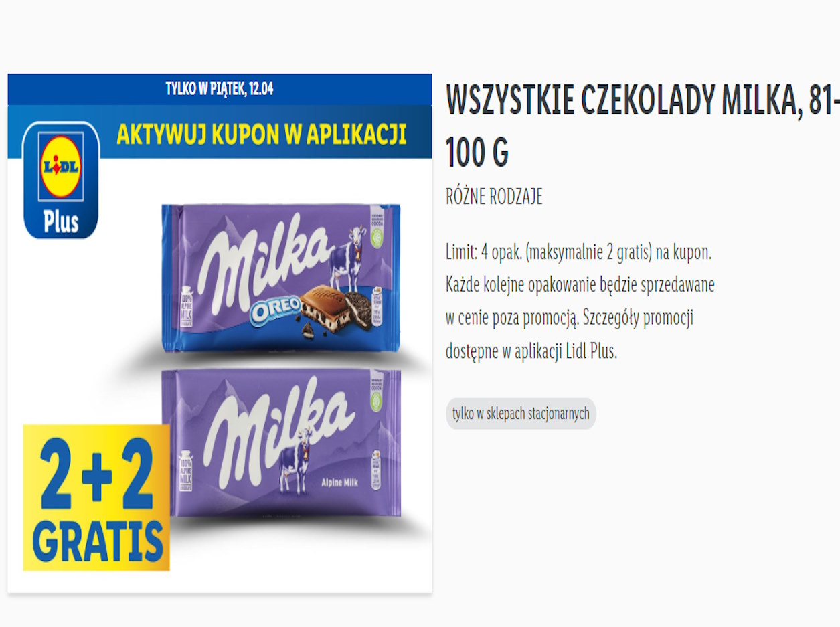The height and width of the screenshot is (627, 840).
Task: Click the 'RÓŻNE RODZAJE' subtitle
Action: [x=494, y=197]
